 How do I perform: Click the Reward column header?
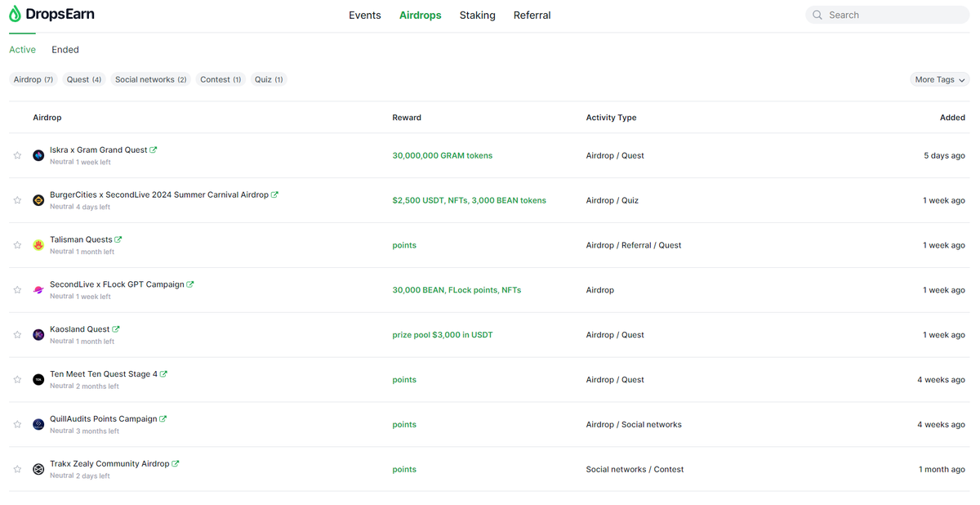click(407, 118)
